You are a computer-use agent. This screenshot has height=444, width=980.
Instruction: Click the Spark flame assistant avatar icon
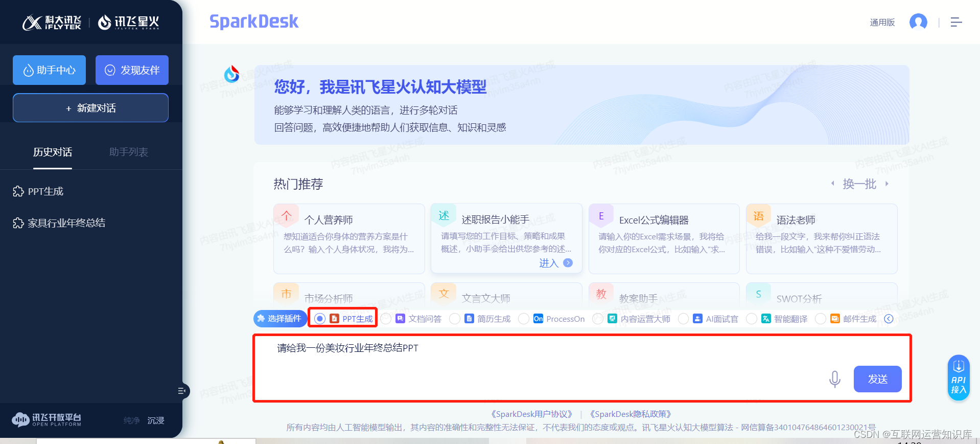point(232,74)
